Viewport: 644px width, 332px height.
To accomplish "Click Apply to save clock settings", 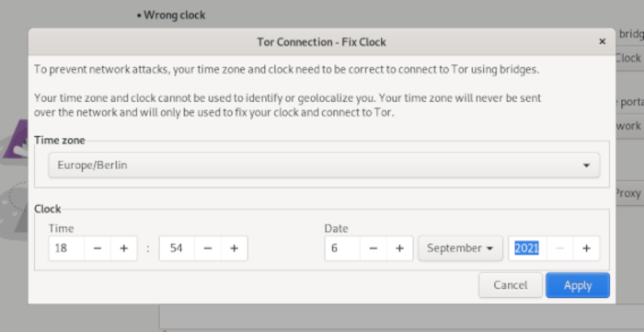I will click(x=578, y=285).
